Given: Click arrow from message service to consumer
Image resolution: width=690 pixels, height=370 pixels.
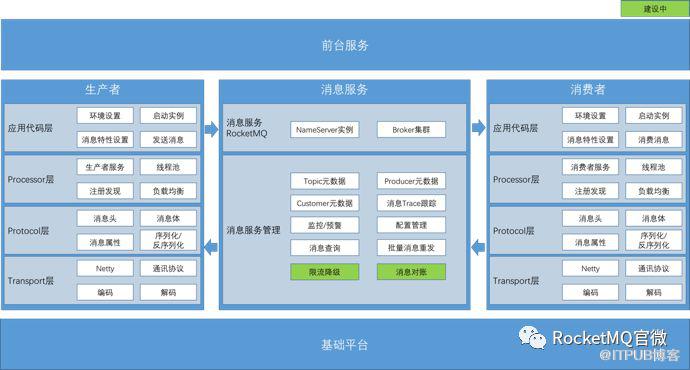Looking at the screenshot, I should coord(478,128).
